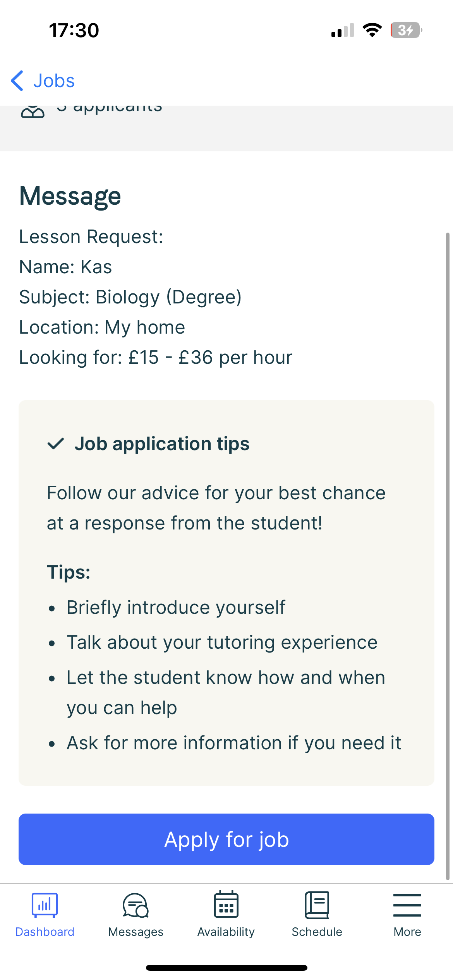Tap the battery indicator in status bar

point(406,30)
